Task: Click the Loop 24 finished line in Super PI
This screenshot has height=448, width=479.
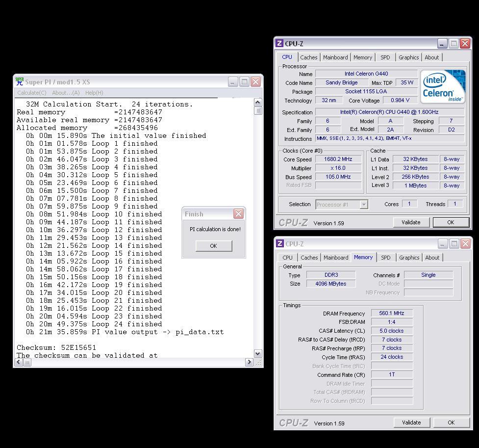Action: [x=94, y=324]
